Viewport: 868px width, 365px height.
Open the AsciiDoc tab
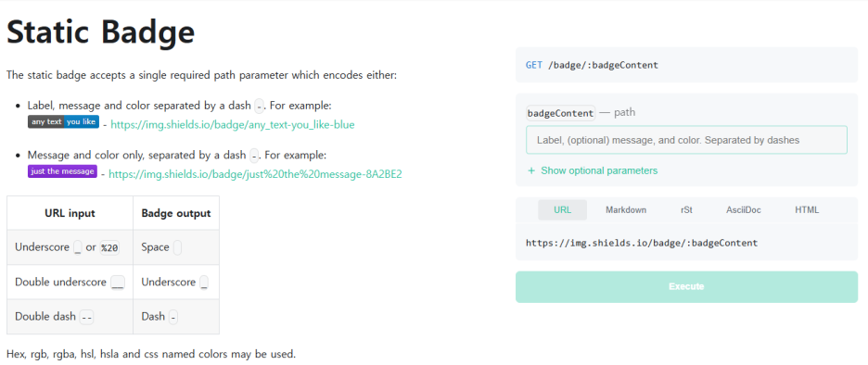744,210
